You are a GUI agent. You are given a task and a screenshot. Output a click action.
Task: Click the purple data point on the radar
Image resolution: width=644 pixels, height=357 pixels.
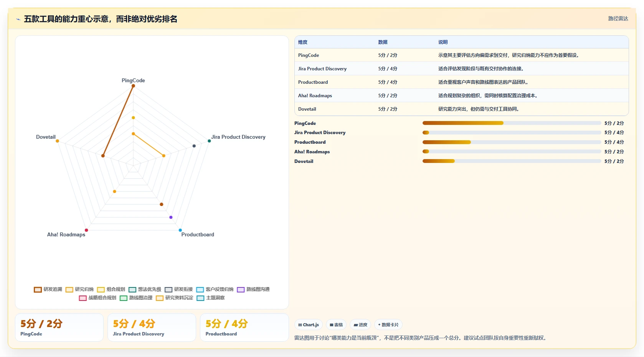(171, 218)
